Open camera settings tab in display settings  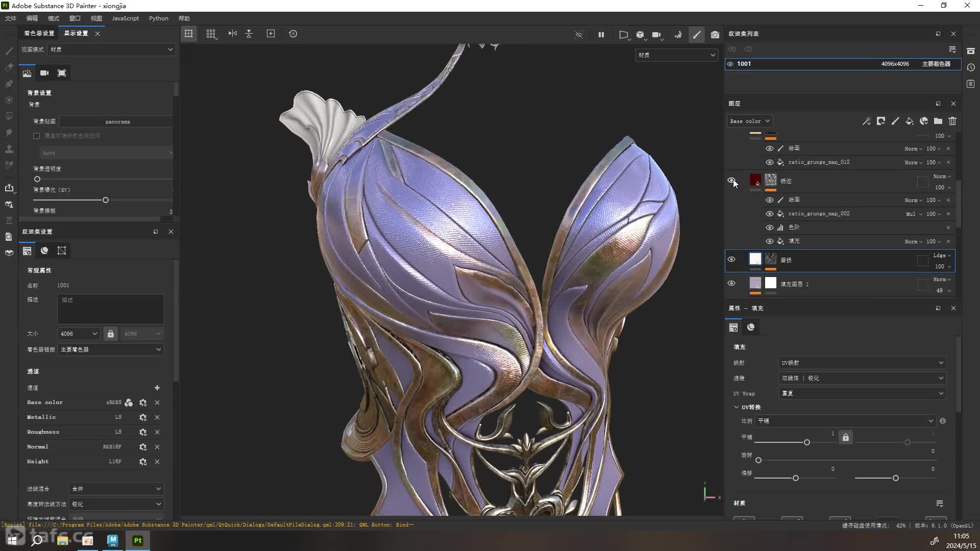[x=44, y=73]
